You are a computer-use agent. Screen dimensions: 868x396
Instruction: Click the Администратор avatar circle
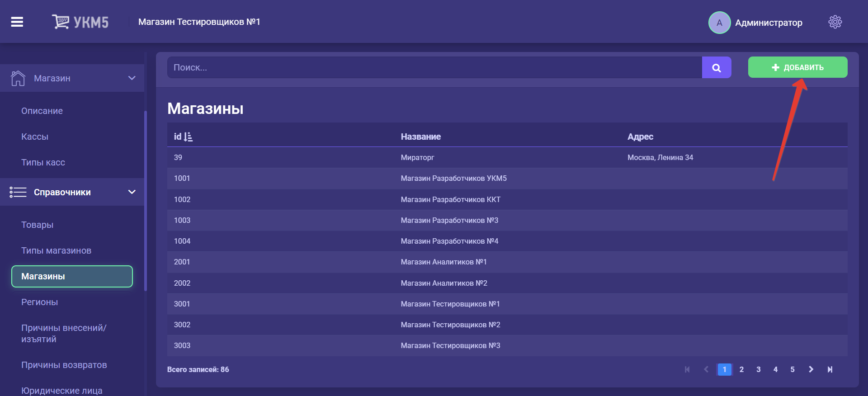pyautogui.click(x=719, y=23)
